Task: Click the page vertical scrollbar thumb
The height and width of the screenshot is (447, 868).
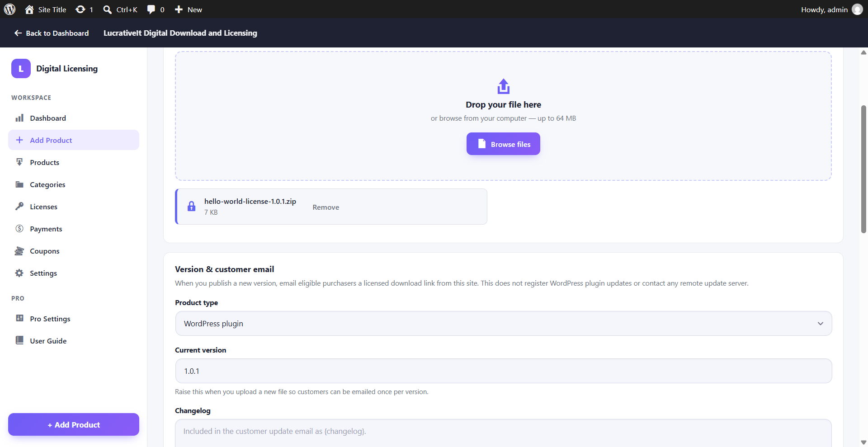Action: (x=863, y=169)
